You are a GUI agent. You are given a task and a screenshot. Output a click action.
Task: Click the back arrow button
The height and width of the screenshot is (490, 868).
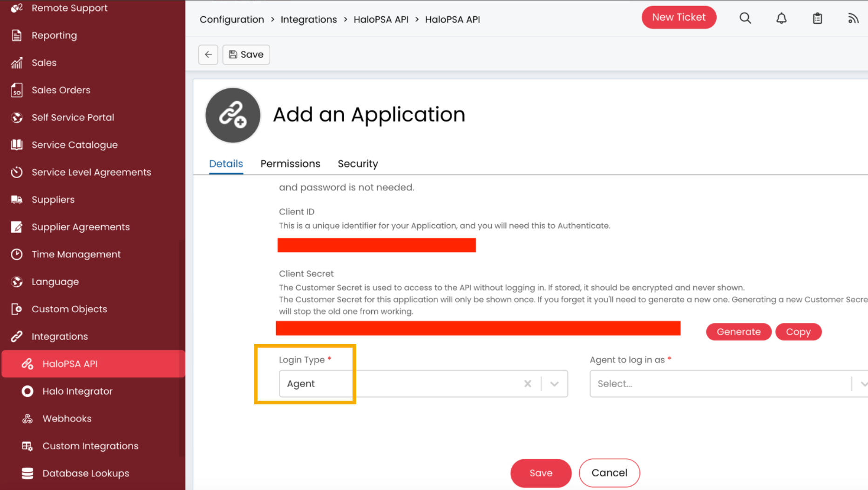(x=208, y=54)
